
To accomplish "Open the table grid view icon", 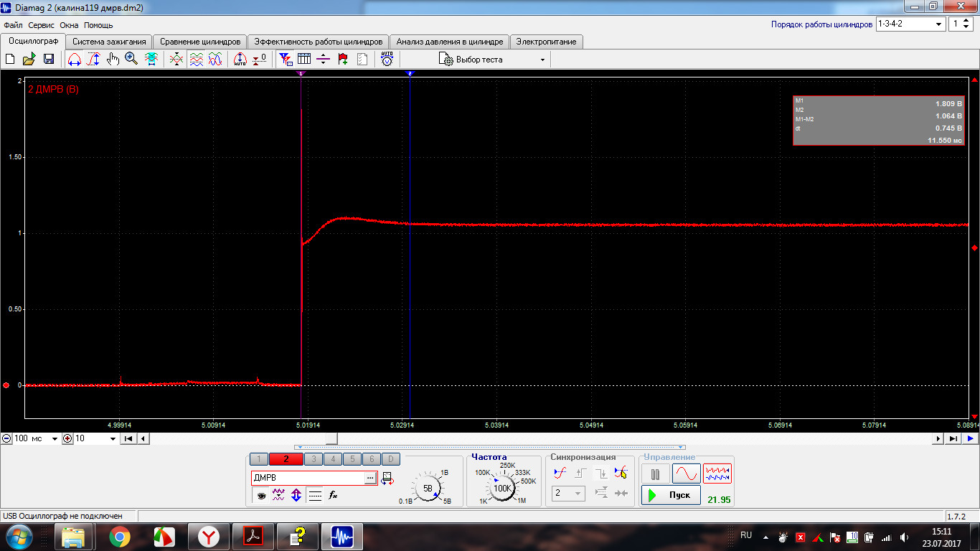I will (304, 60).
